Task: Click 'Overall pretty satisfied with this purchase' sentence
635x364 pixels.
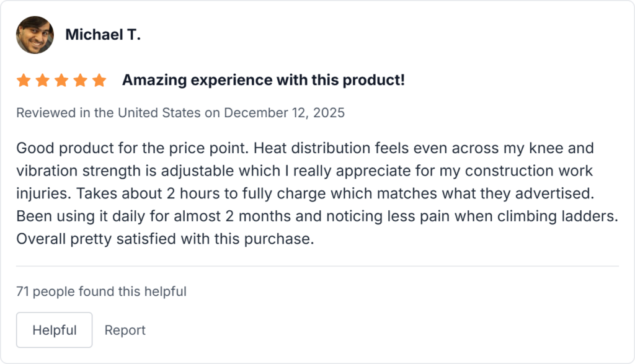Action: pos(164,239)
